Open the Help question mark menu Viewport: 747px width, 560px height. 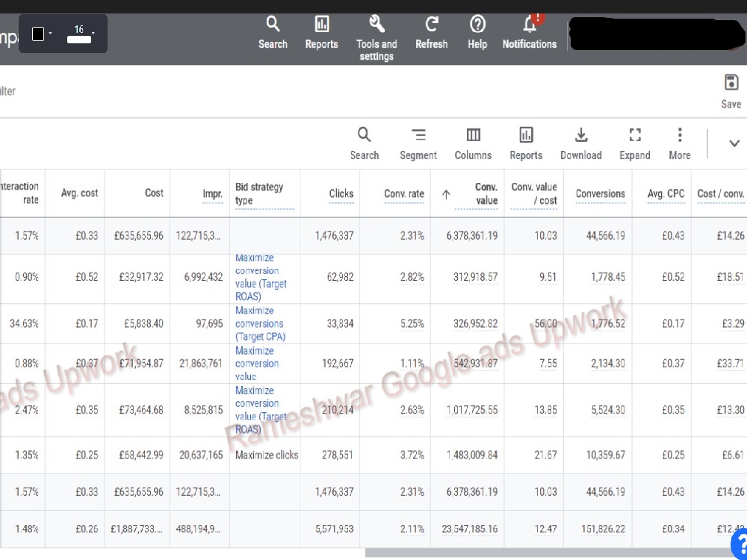click(x=477, y=32)
